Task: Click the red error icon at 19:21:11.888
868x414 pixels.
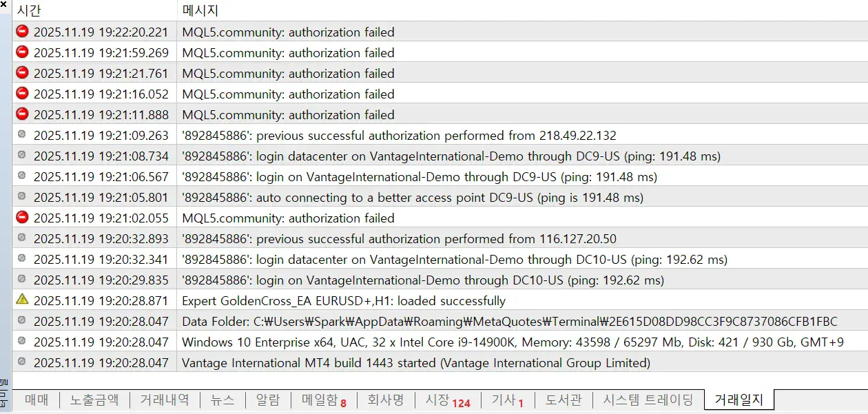Action: point(22,114)
